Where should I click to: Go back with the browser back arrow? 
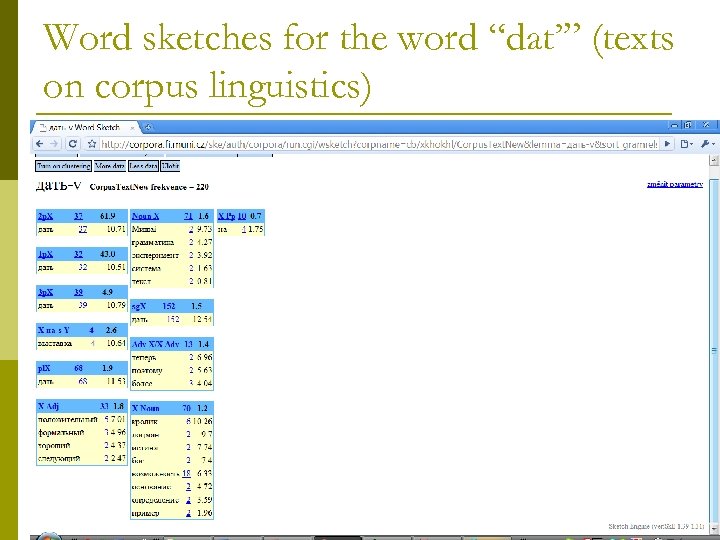[x=40, y=144]
